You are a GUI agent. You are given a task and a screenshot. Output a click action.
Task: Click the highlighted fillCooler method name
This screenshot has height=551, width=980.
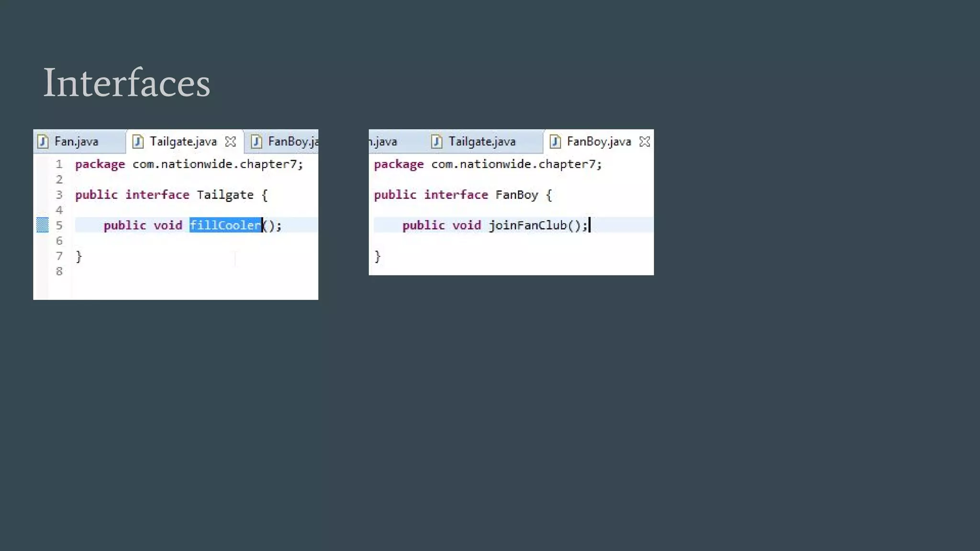pyautogui.click(x=225, y=225)
